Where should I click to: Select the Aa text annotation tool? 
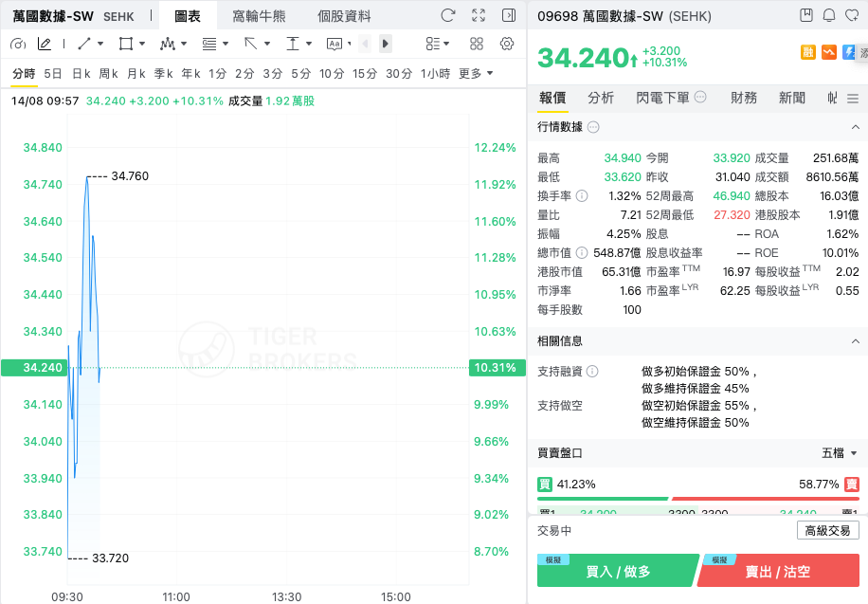coord(335,44)
